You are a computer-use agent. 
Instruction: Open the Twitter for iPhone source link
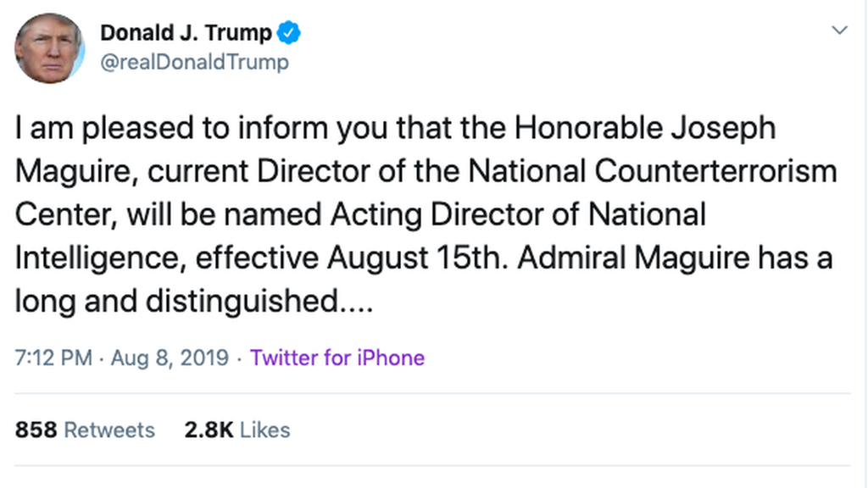337,358
